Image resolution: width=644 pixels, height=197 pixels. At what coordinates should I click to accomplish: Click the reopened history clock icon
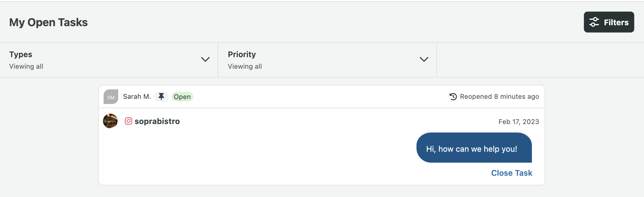point(453,97)
